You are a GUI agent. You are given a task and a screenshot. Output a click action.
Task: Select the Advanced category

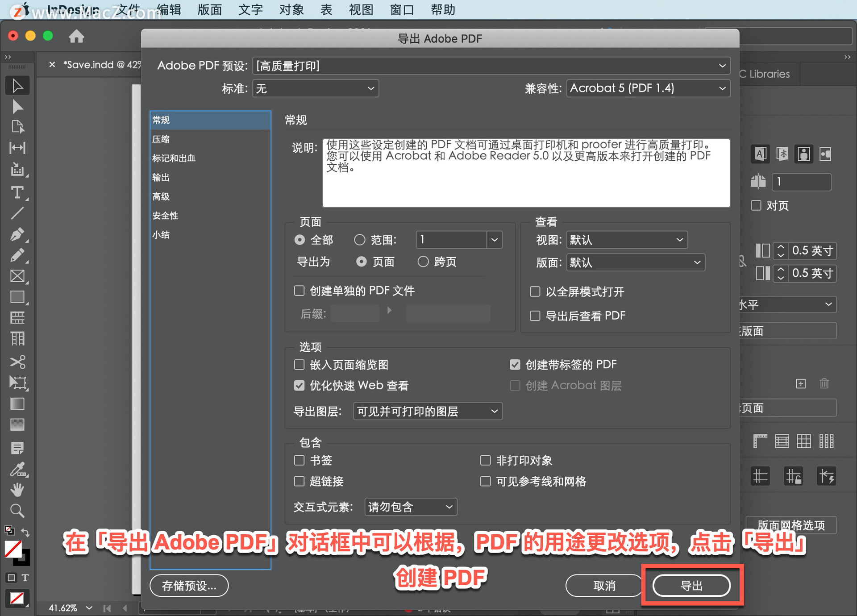pyautogui.click(x=210, y=197)
